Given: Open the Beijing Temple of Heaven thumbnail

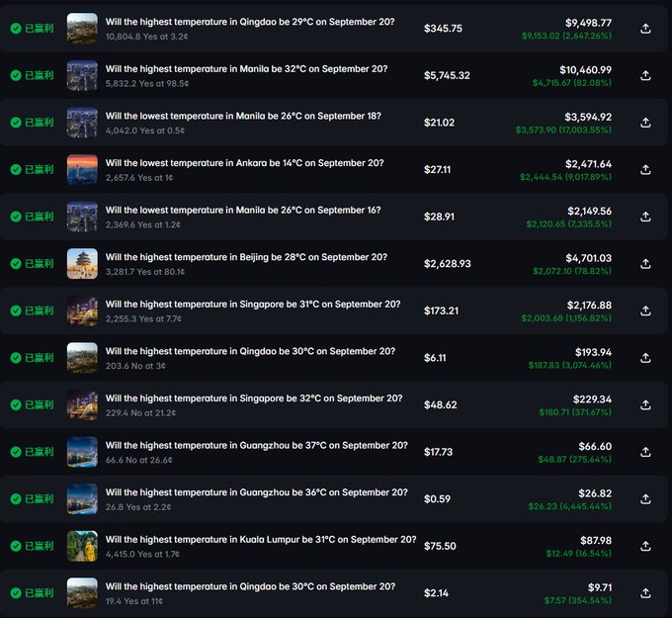Looking at the screenshot, I should click(x=82, y=264).
